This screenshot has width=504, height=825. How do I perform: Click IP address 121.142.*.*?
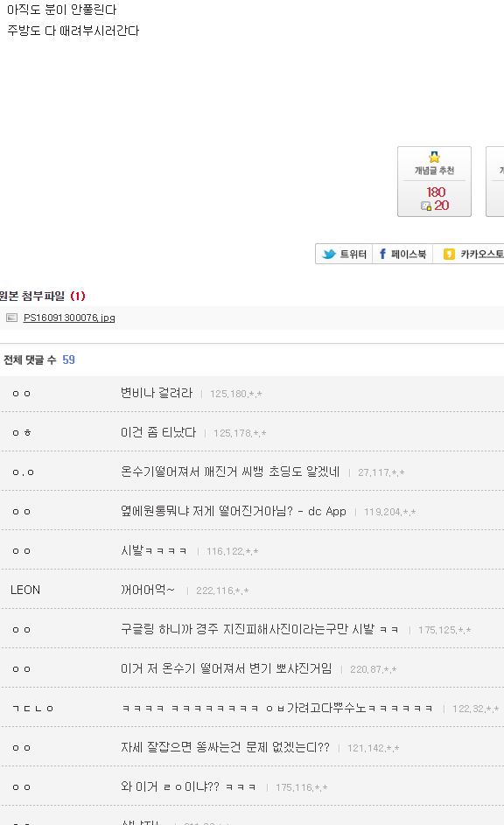[x=374, y=748]
